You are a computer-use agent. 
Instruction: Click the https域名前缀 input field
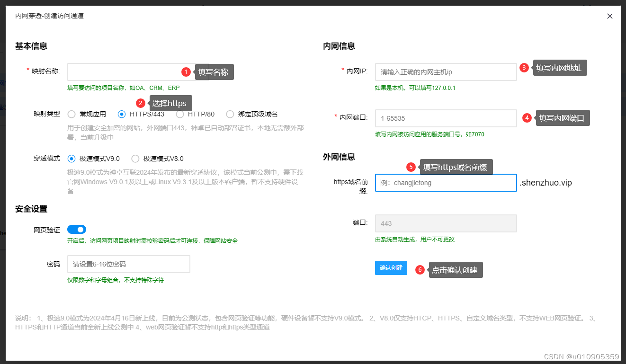pos(446,183)
